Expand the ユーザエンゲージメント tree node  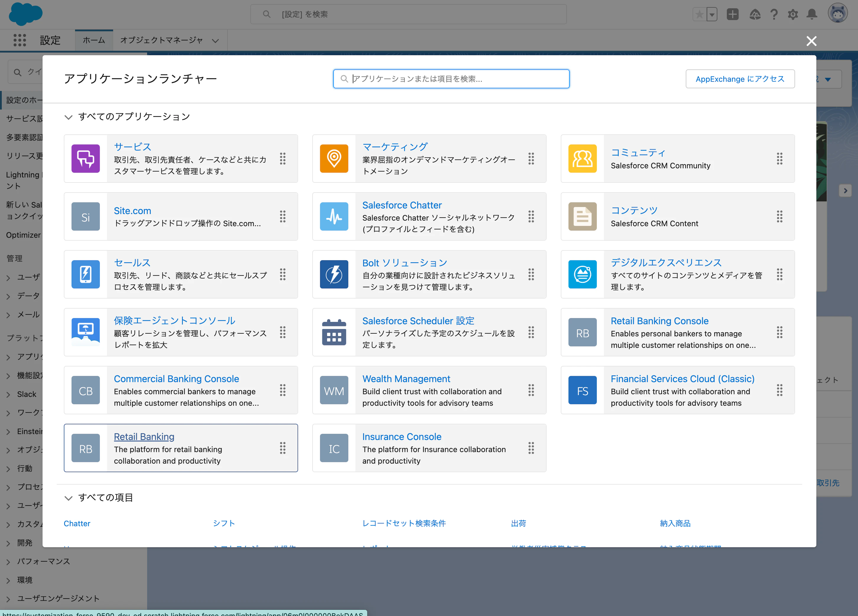coord(8,599)
